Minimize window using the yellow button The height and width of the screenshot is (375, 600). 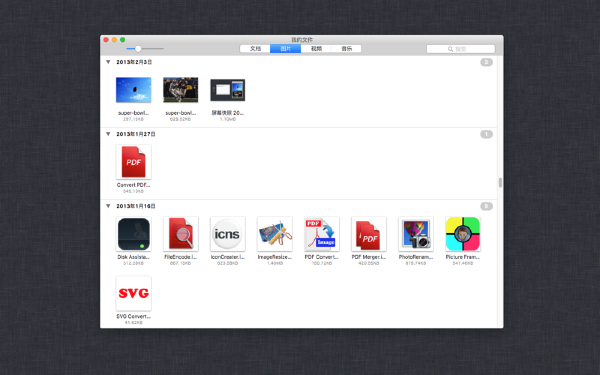(x=114, y=39)
